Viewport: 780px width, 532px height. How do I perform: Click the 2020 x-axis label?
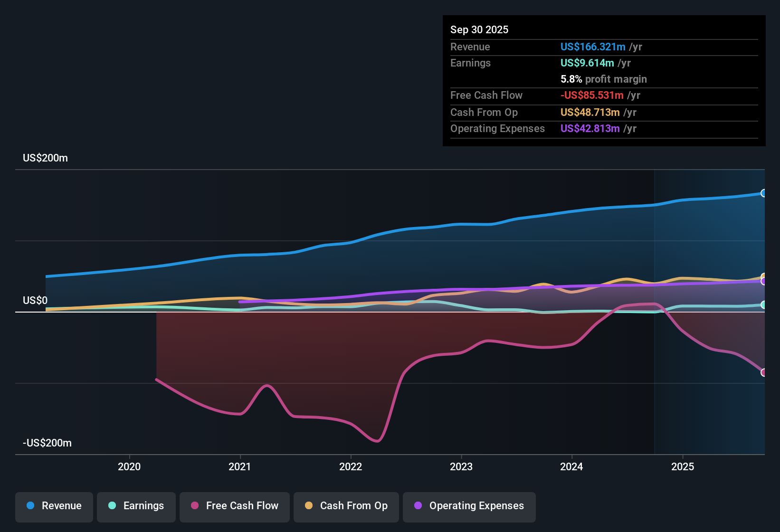tap(129, 466)
